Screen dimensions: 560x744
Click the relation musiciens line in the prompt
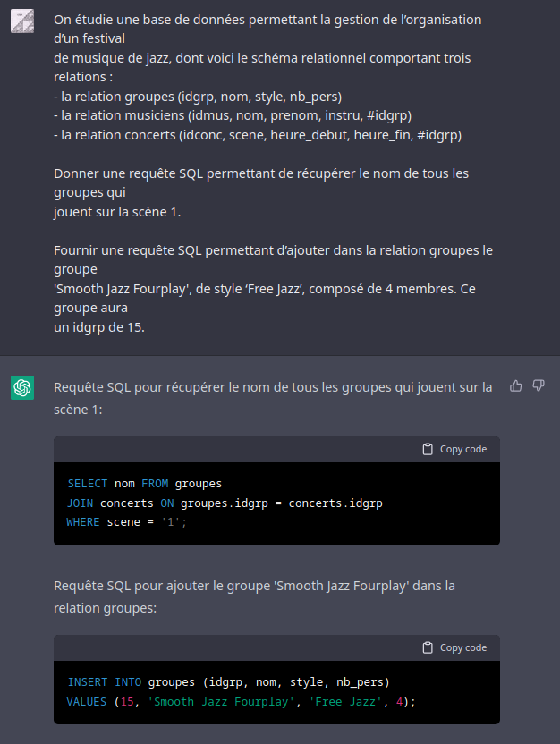coord(233,115)
